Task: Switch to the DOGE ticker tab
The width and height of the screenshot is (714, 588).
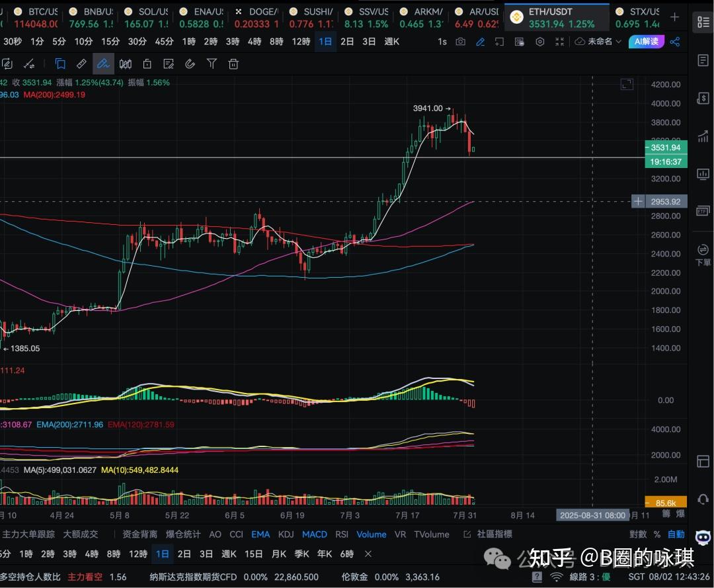Action: click(256, 17)
